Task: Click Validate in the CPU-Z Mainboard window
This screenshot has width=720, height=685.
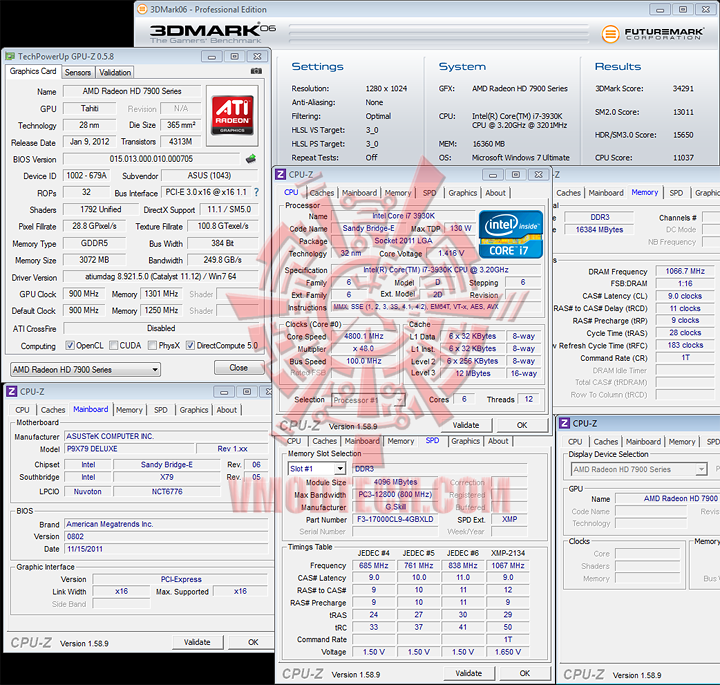Action: pos(197,642)
